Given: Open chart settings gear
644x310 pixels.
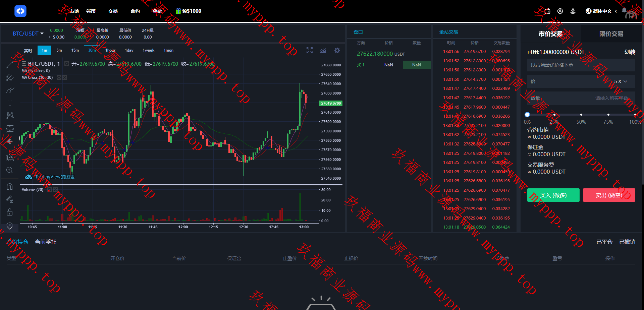Looking at the screenshot, I should click(x=337, y=50).
